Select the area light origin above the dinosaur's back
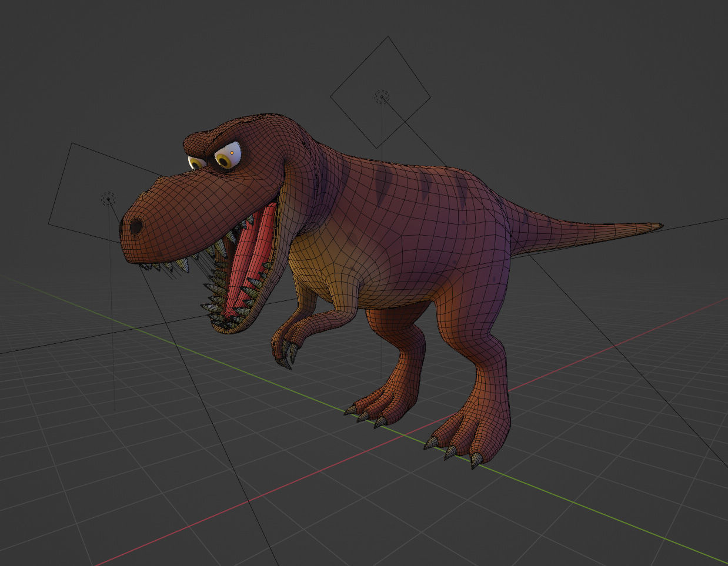The height and width of the screenshot is (566, 728). point(382,97)
